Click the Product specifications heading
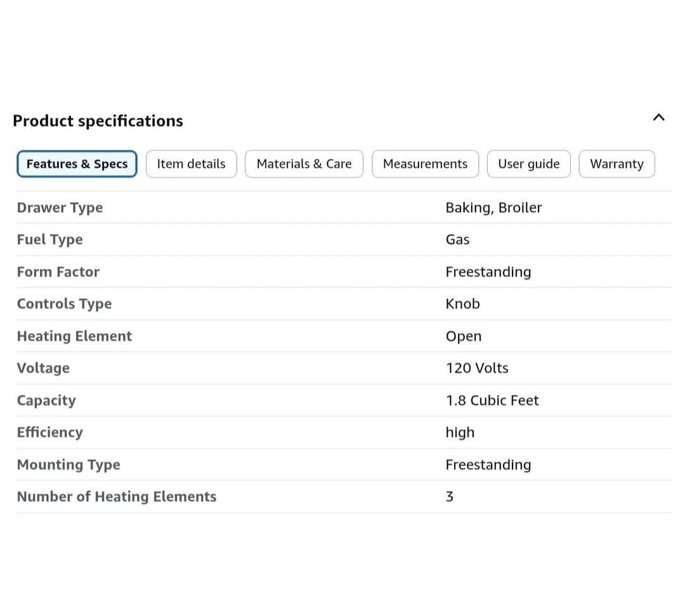 98,121
